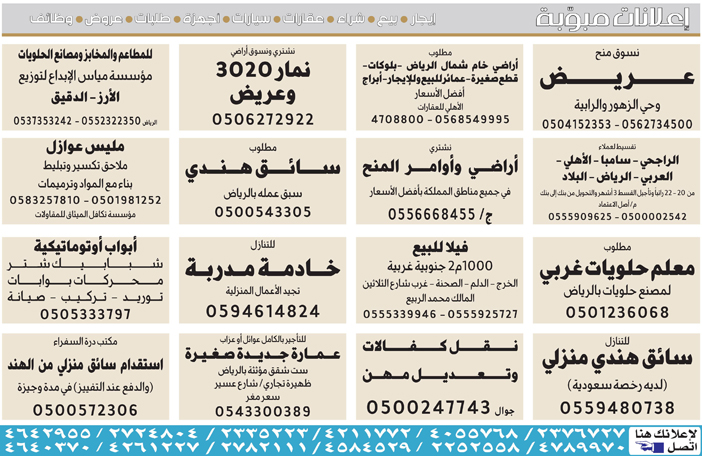Click phone number 0568549995
This screenshot has height=456, width=702.
coord(472,119)
